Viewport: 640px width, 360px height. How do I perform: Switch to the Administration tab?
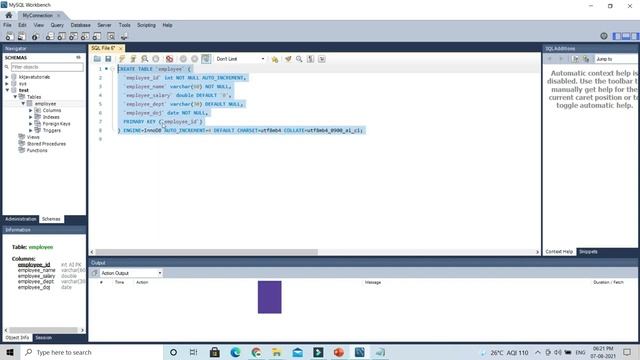(20, 219)
